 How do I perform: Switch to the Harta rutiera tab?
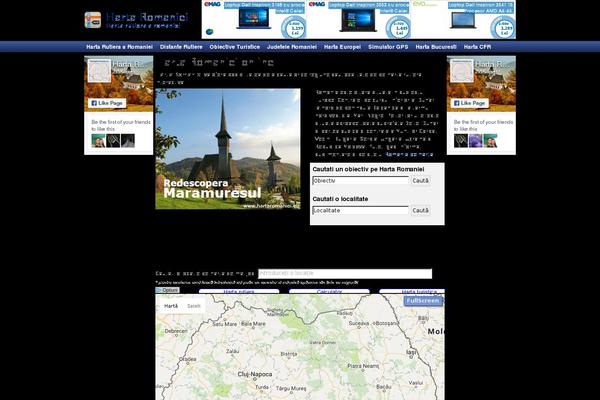pyautogui.click(x=239, y=291)
